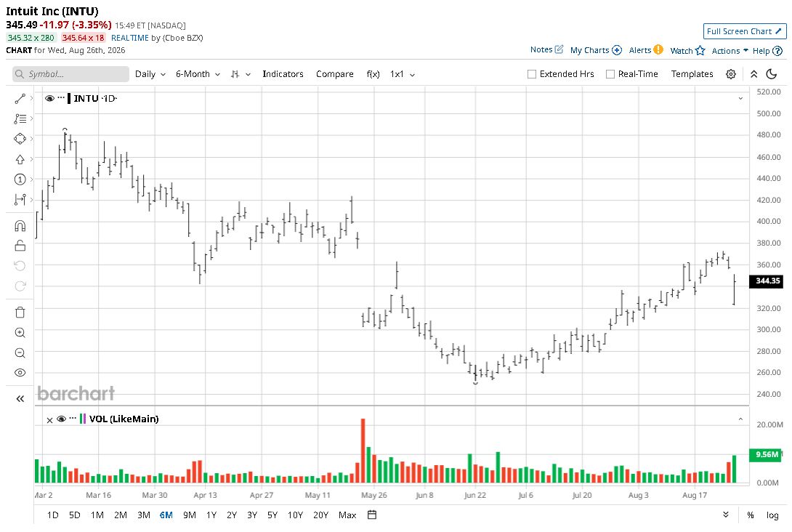Click the redo arrow icon
The width and height of the screenshot is (792, 532).
[x=20, y=286]
